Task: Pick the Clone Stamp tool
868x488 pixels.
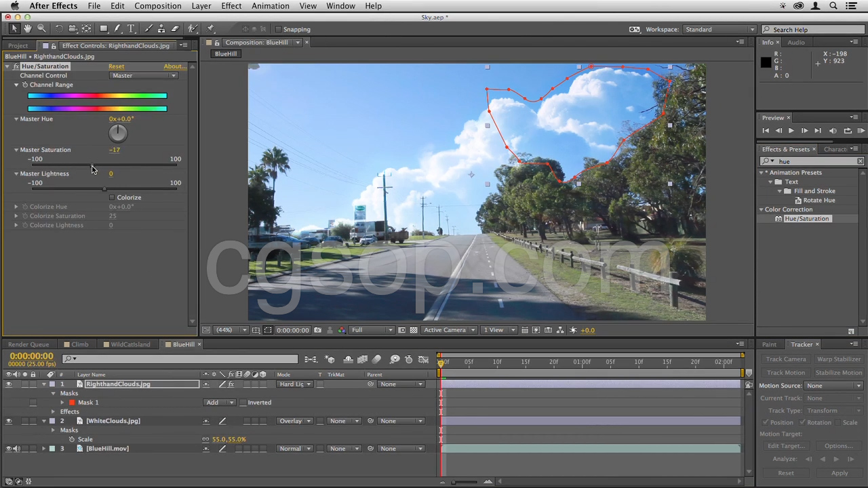Action: coord(161,28)
